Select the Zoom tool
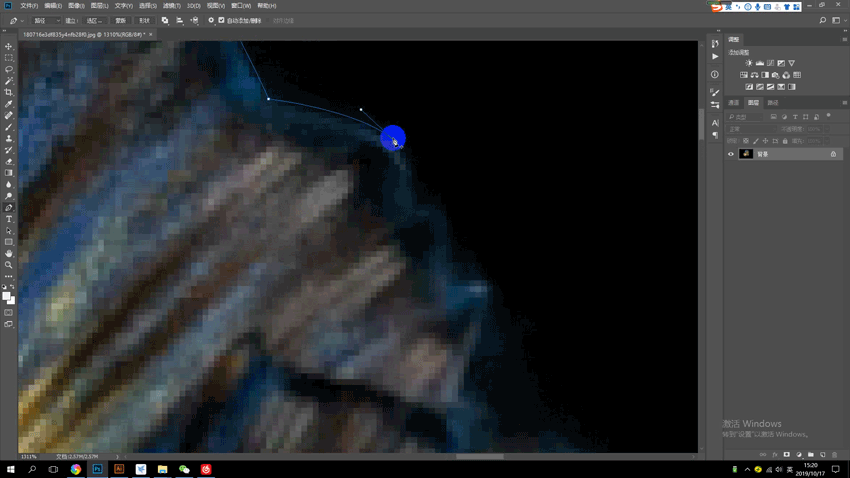This screenshot has width=850, height=478. coord(9,265)
